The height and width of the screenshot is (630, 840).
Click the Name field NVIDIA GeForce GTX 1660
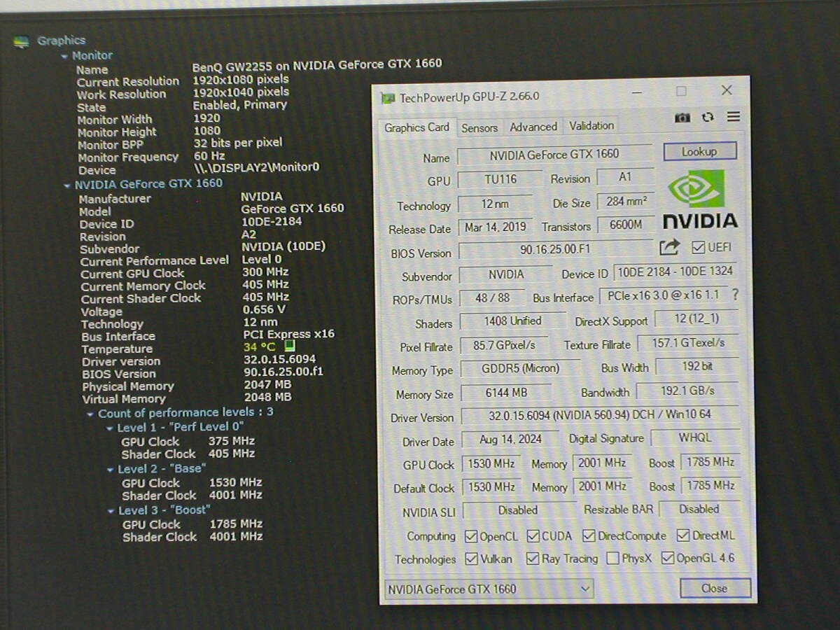pos(554,155)
